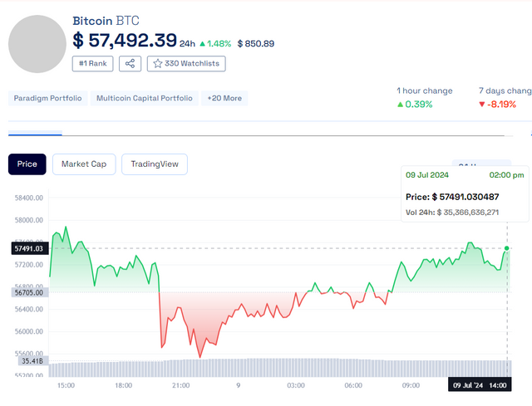Select the blue underlined active tab segment

(35, 133)
